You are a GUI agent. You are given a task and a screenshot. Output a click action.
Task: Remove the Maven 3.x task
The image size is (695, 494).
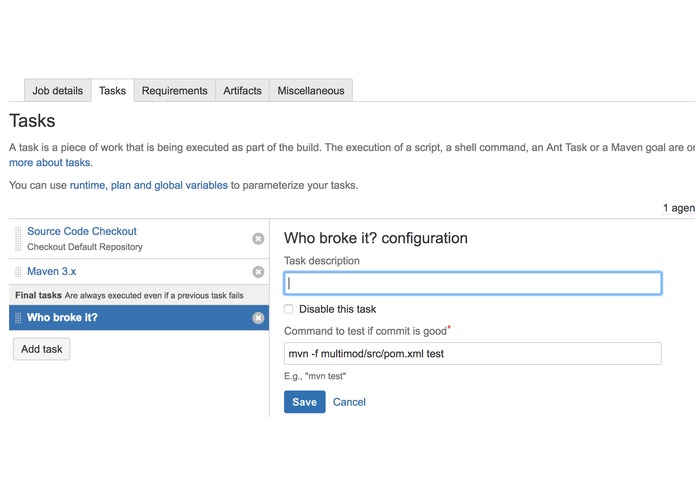258,272
